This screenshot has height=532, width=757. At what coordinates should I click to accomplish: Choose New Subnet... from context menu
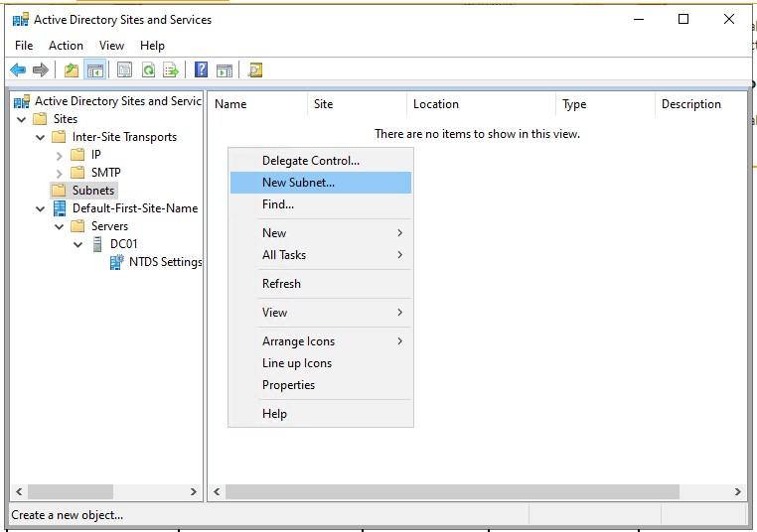coord(298,183)
